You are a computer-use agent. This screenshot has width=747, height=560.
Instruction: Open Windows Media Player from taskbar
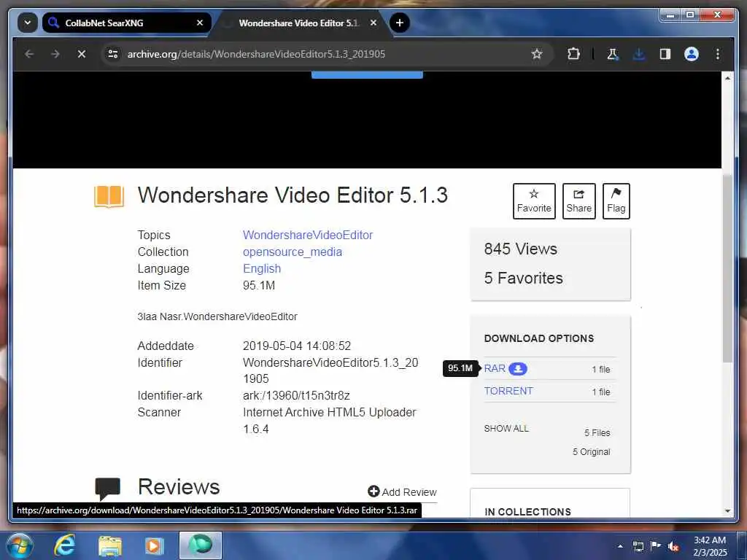(x=154, y=545)
